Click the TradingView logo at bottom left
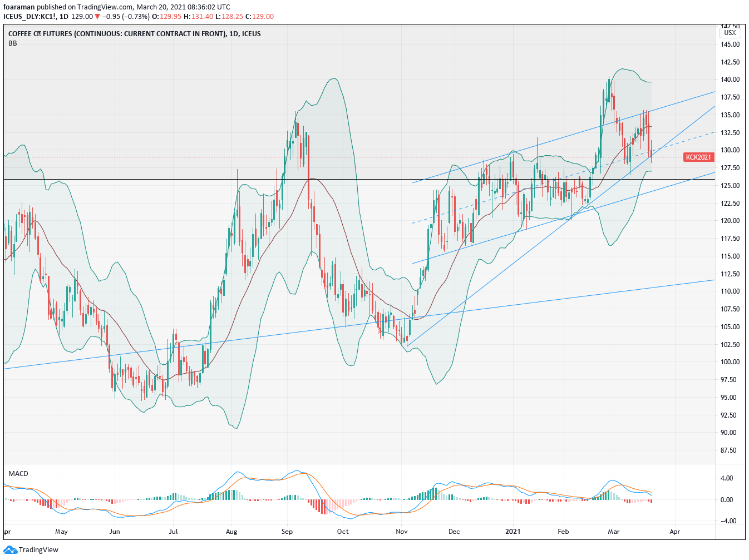This screenshot has height=560, width=749. coord(31,550)
